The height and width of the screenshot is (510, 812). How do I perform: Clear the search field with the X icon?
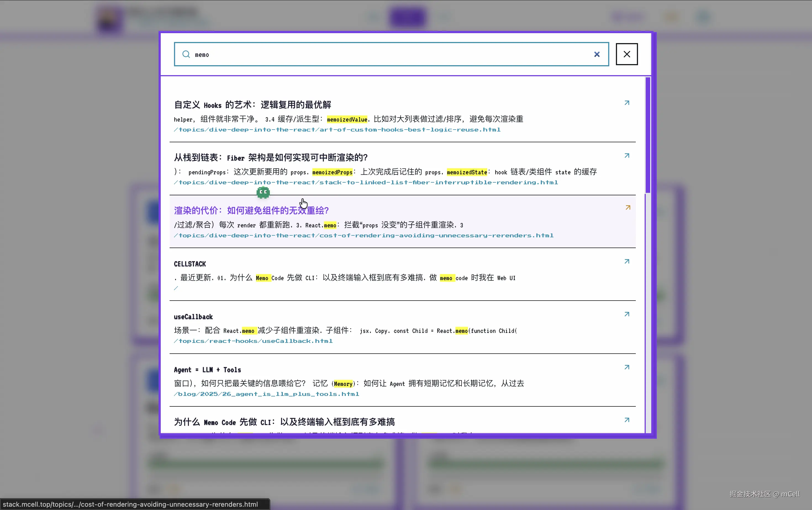click(x=597, y=54)
